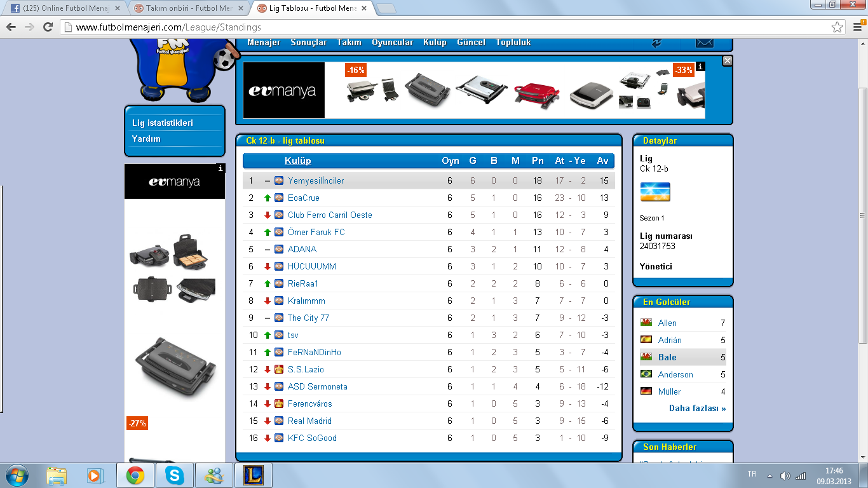
Task: Click the refresh arrows icon beside the envelope
Action: click(x=657, y=43)
